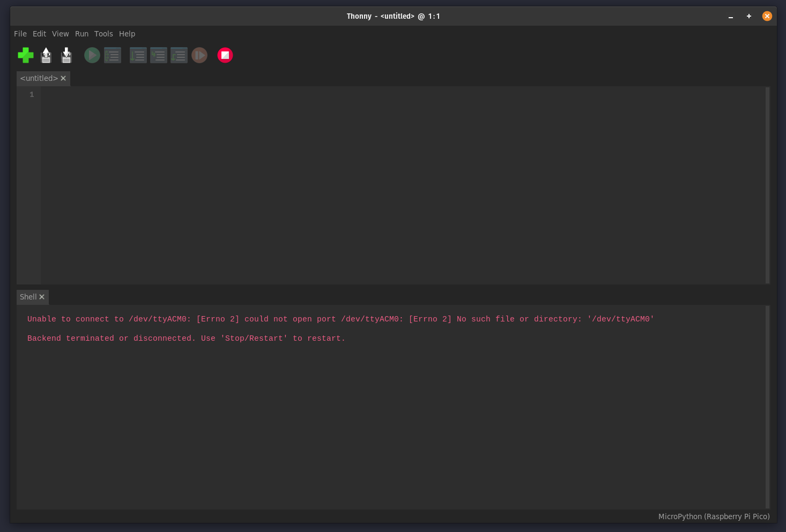Open the Run menu

click(81, 34)
